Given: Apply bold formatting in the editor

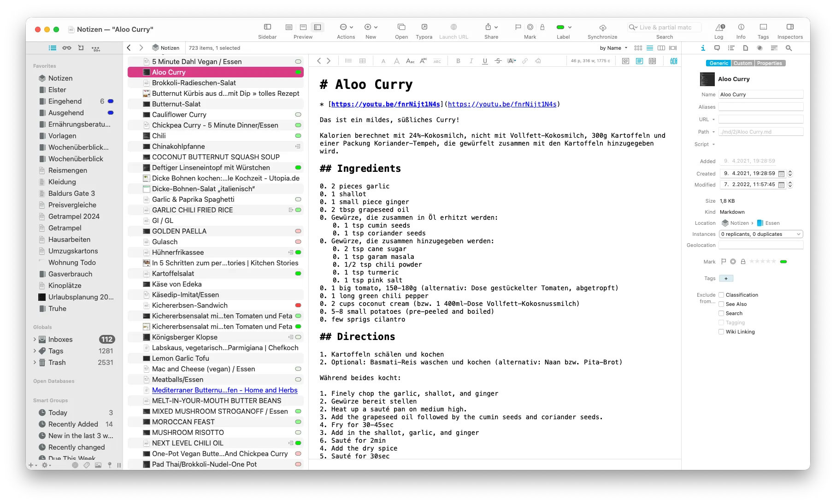Looking at the screenshot, I should tap(458, 60).
